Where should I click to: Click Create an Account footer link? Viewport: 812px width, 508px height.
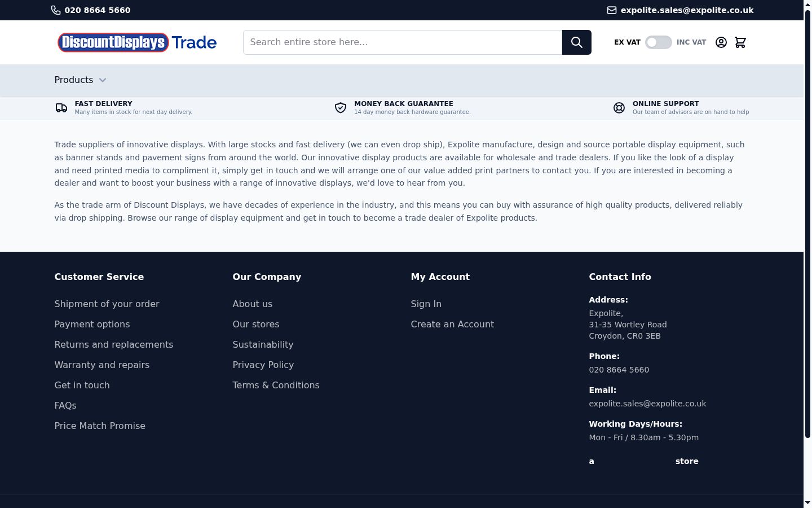[452, 324]
